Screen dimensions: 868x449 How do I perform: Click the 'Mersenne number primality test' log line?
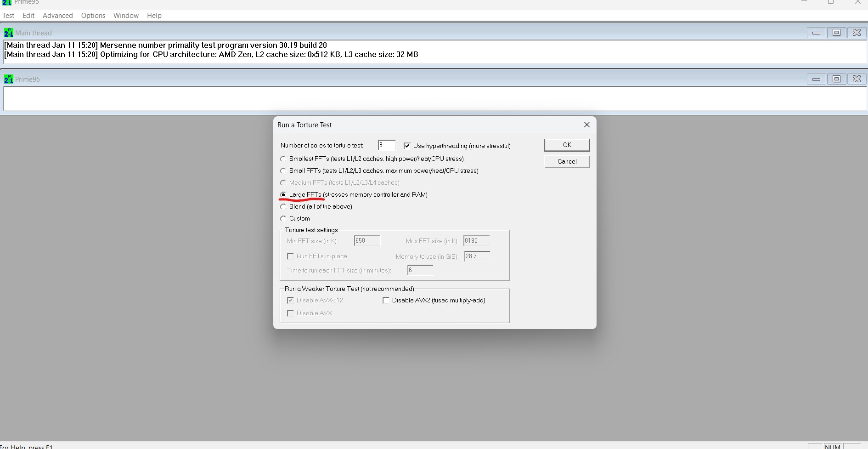[166, 45]
